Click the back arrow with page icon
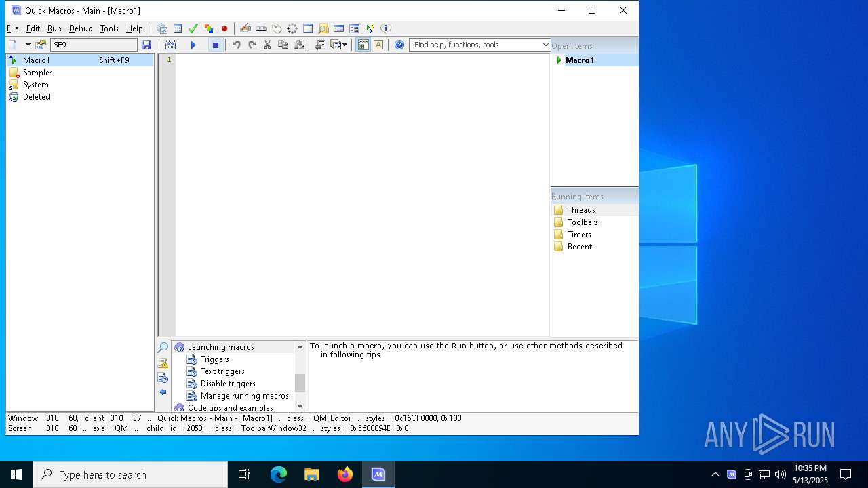The image size is (868, 488). [x=320, y=45]
